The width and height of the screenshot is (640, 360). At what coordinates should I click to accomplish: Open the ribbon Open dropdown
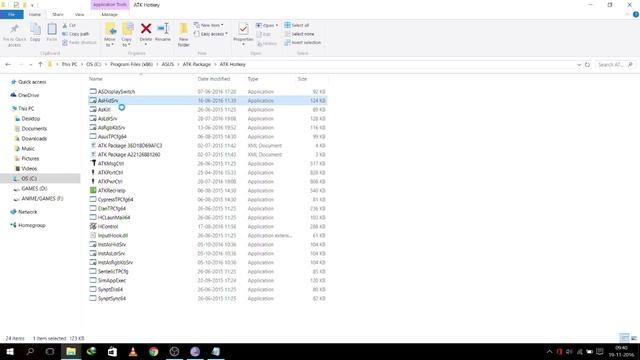pyautogui.click(x=267, y=25)
